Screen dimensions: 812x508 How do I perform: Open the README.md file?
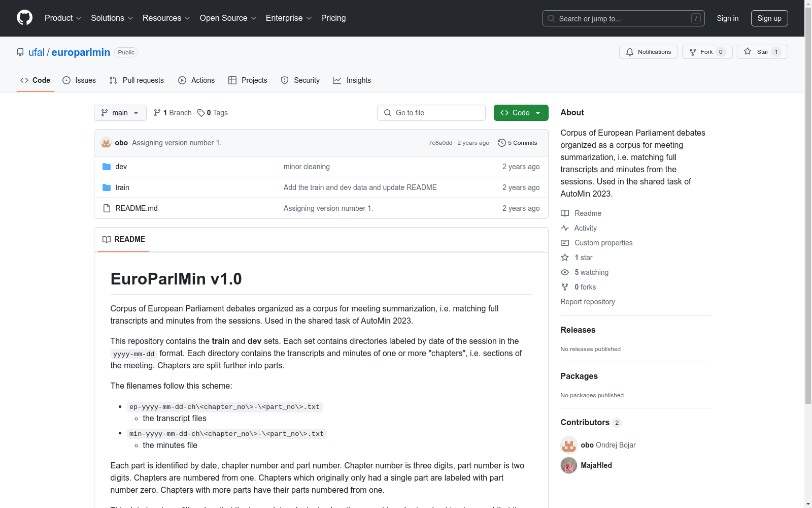(137, 208)
